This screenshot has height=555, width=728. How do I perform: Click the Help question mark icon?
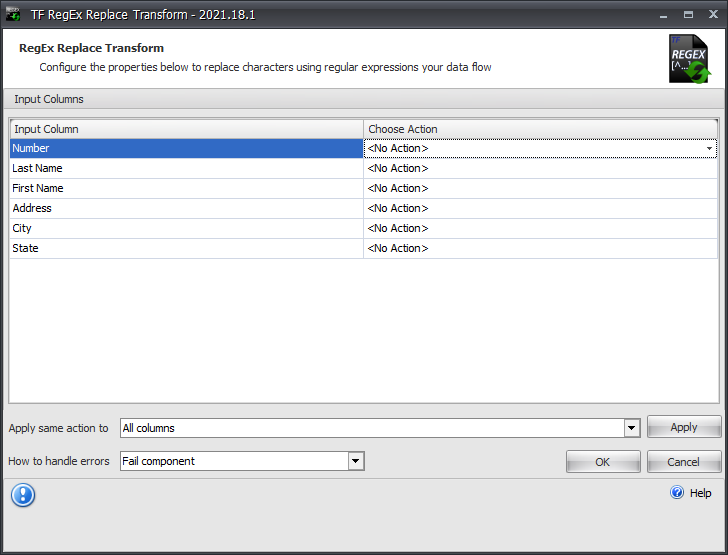coord(676,492)
